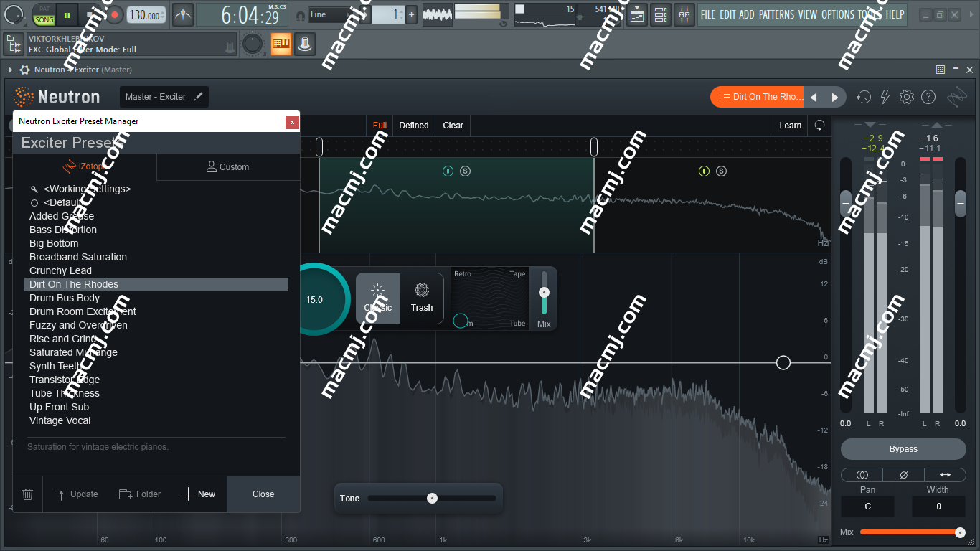This screenshot has height=551, width=980.
Task: Open the PATTERNS menu
Action: coord(776,14)
